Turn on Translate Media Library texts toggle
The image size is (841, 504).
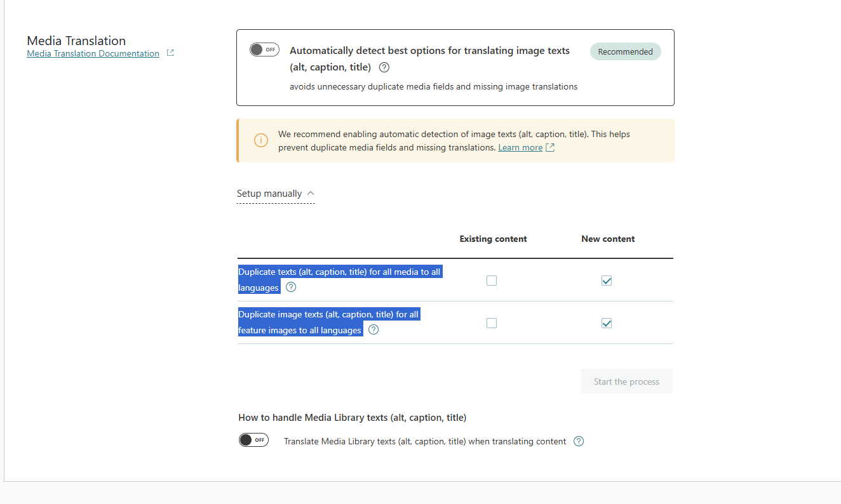click(x=253, y=441)
